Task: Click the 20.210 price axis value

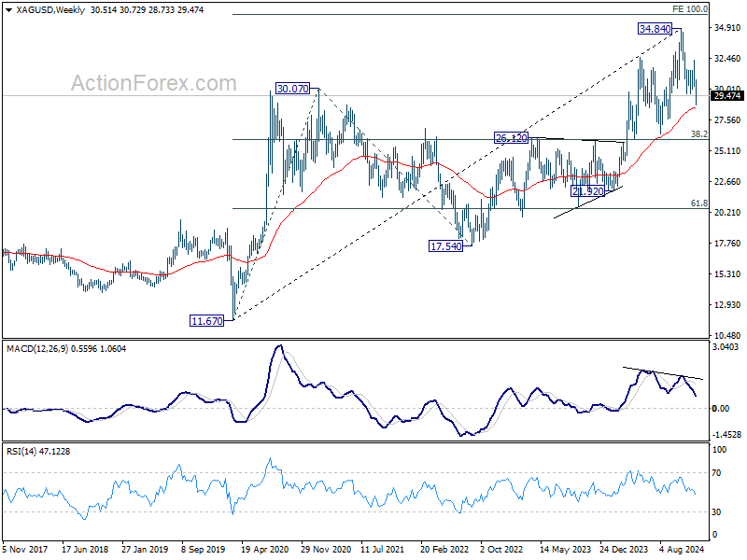Action: pyautogui.click(x=727, y=213)
